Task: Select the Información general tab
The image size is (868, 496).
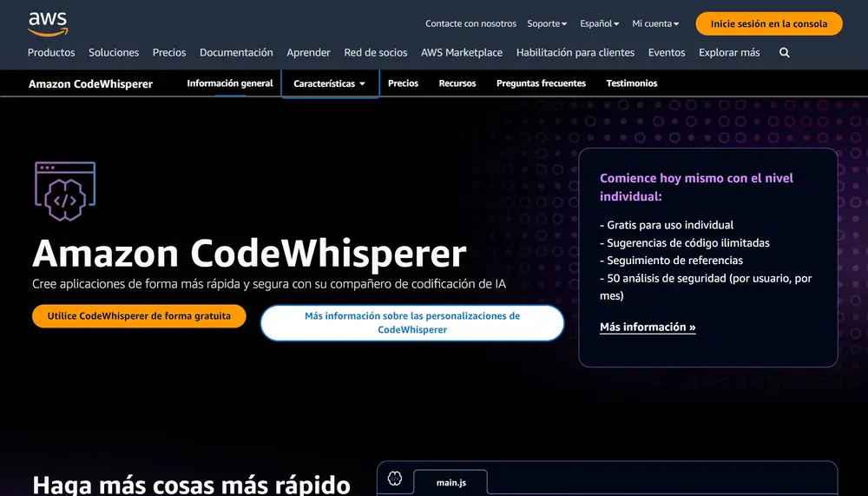Action: pos(230,83)
